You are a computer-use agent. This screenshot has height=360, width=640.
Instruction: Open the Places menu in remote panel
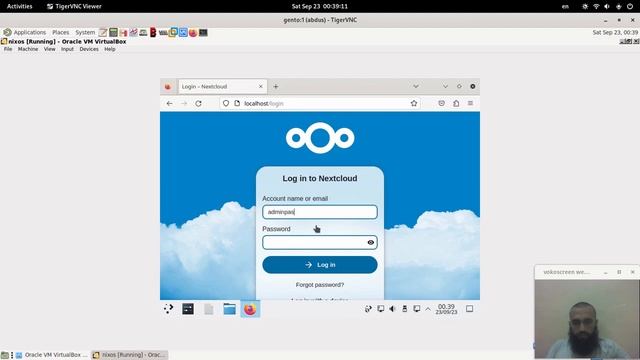[x=60, y=32]
